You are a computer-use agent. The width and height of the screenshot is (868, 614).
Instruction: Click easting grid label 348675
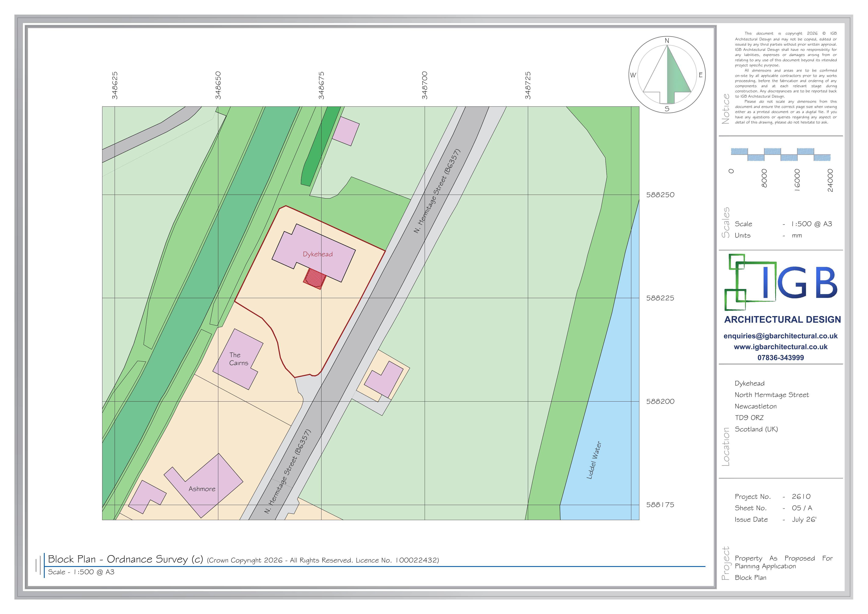point(321,85)
